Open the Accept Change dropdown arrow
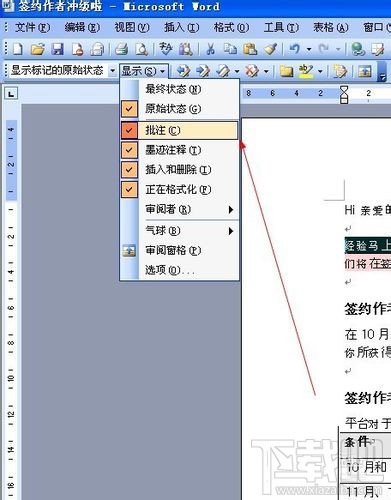This screenshot has height=500, width=391. (x=237, y=71)
